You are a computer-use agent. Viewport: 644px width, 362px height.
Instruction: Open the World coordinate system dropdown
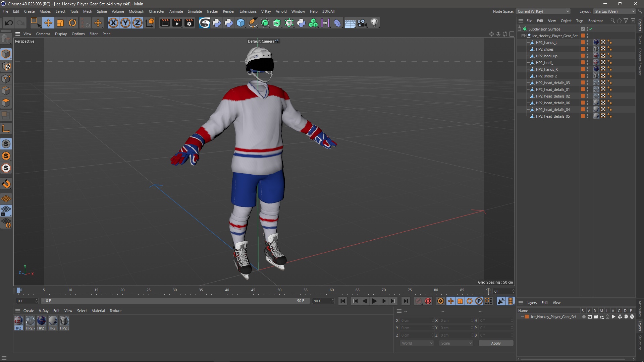click(417, 343)
